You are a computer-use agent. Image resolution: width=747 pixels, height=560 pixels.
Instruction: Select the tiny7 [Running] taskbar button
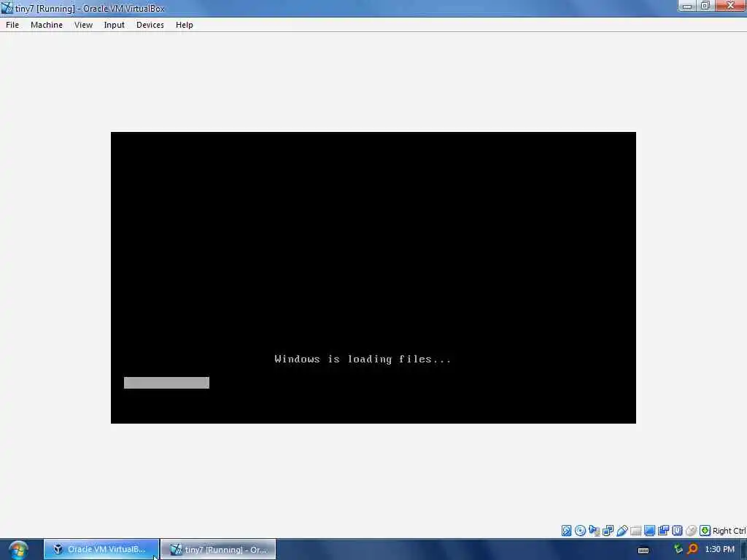click(218, 550)
